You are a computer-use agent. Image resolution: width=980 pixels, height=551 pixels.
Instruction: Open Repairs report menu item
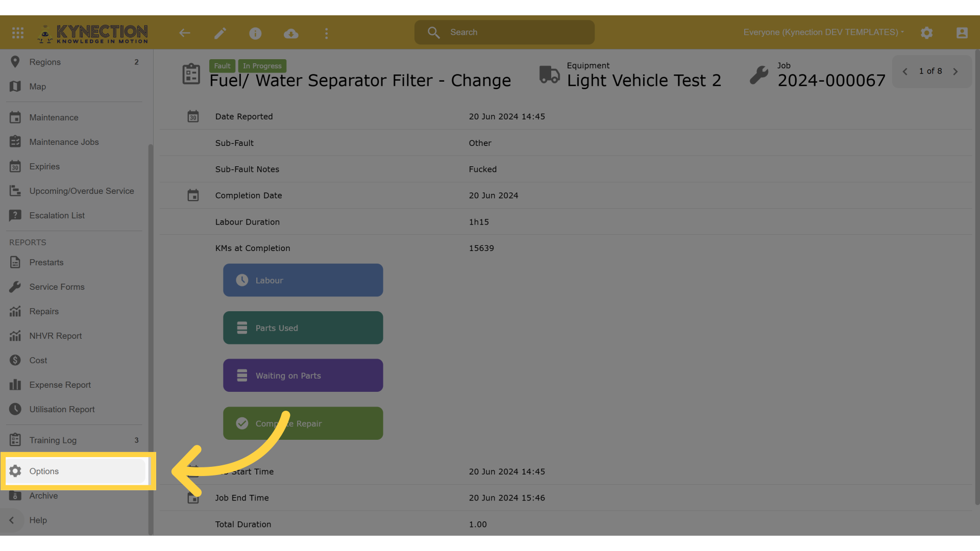point(75,311)
